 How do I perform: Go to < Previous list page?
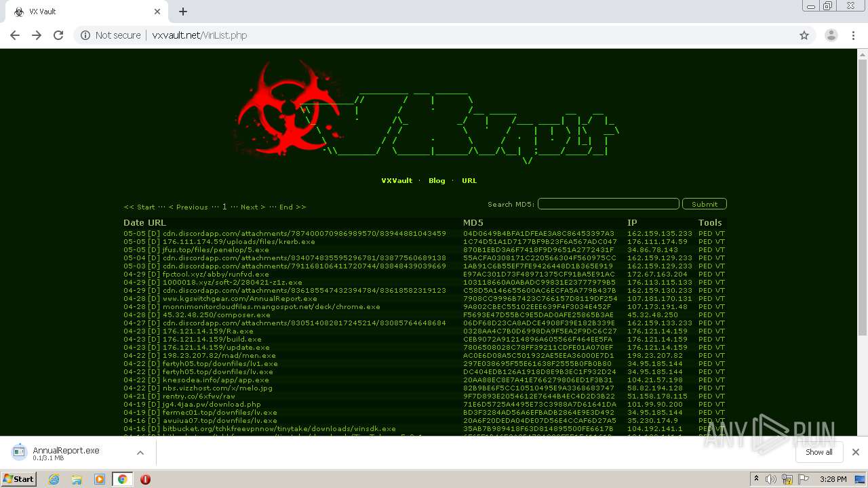pyautogui.click(x=188, y=207)
